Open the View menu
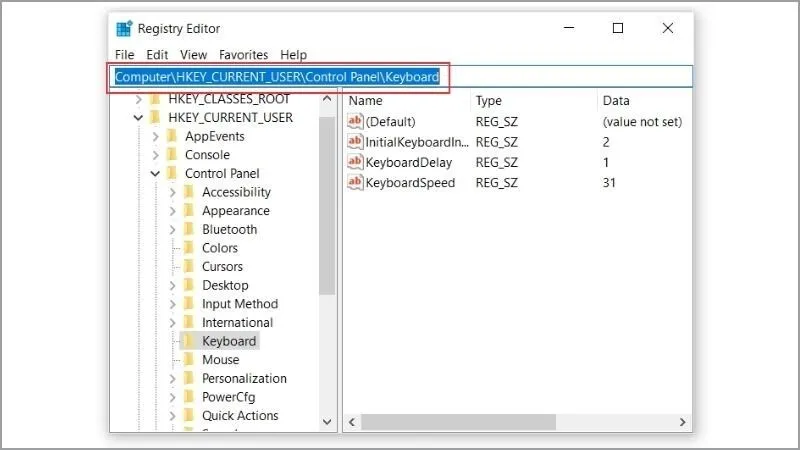Image resolution: width=800 pixels, height=450 pixels. [x=193, y=55]
